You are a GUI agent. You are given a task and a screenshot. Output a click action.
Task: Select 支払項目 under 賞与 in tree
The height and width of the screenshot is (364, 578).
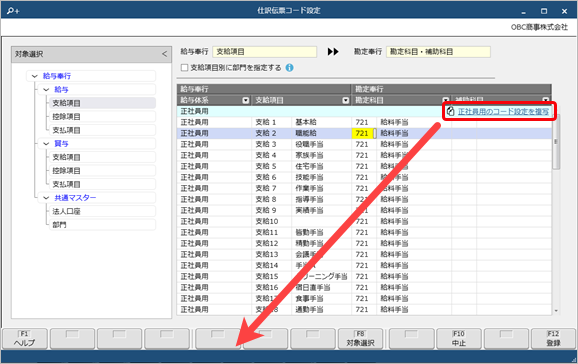pyautogui.click(x=102, y=184)
